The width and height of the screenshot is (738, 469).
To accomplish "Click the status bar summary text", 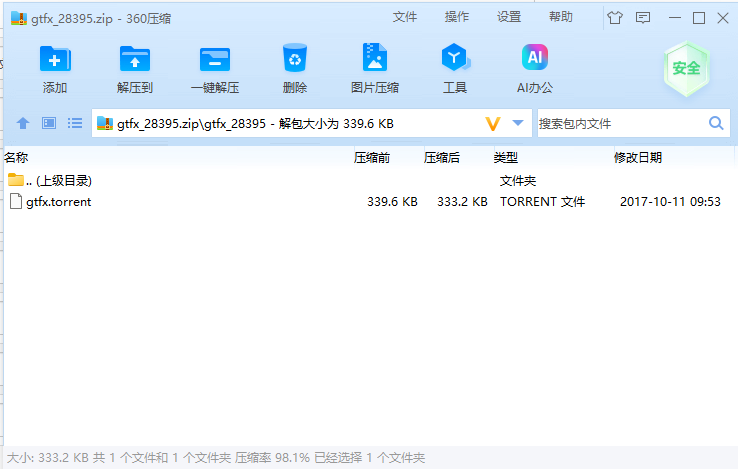I will tap(216, 458).
